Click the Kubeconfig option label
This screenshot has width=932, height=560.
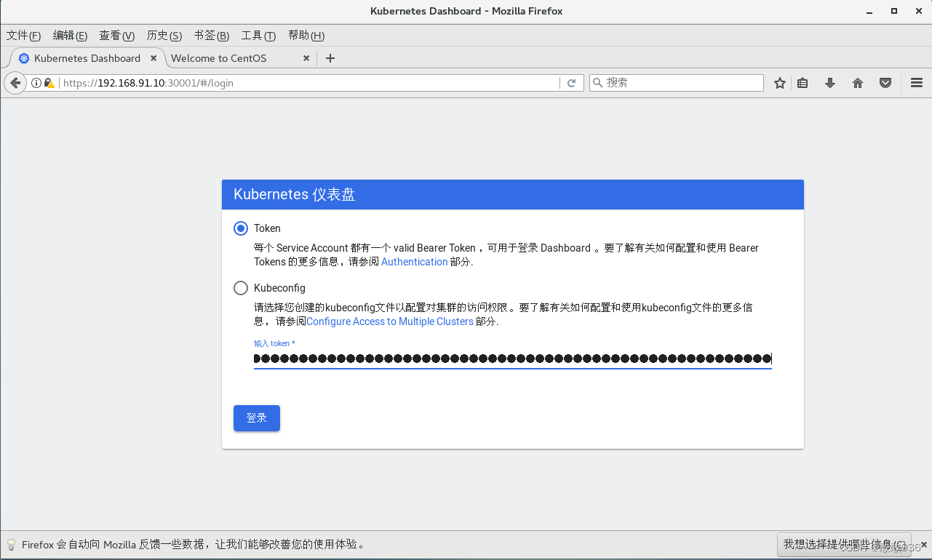[279, 288]
